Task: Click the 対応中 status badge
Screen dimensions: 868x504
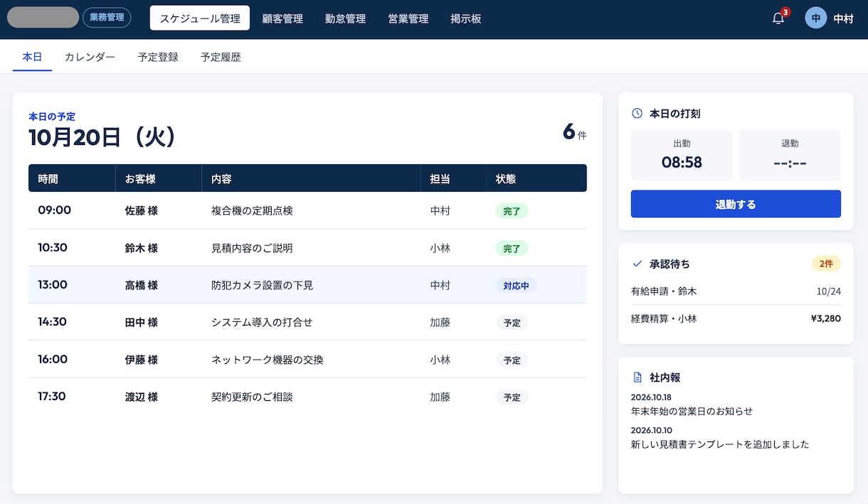Action: click(517, 286)
